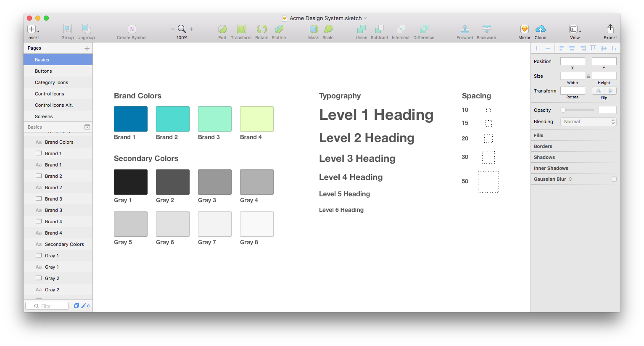Select the Scale tool
This screenshot has height=346, width=644.
pyautogui.click(x=328, y=29)
